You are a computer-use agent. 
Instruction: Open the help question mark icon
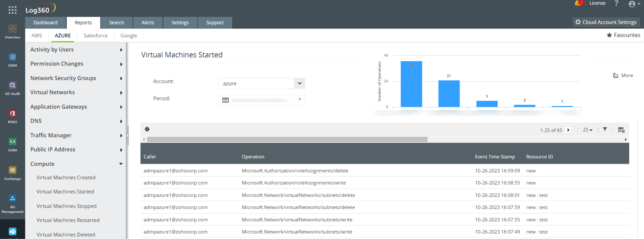[616, 3]
